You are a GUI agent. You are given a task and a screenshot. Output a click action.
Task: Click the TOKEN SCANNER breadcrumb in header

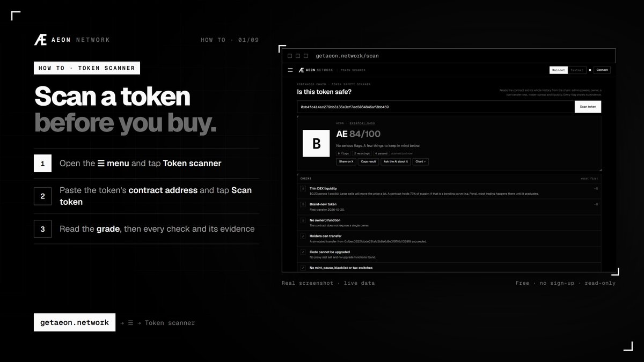(x=353, y=70)
